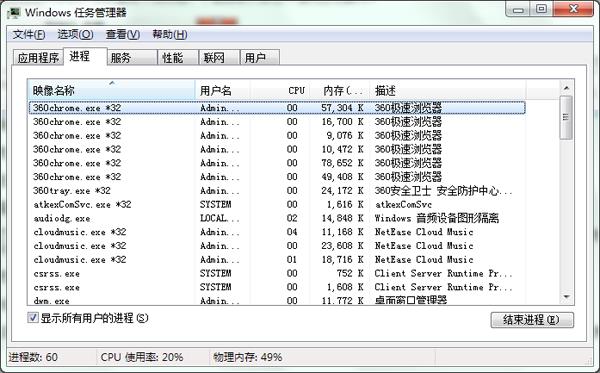This screenshot has height=373, width=600.
Task: Switch to the 服务 tab
Action: (132, 58)
